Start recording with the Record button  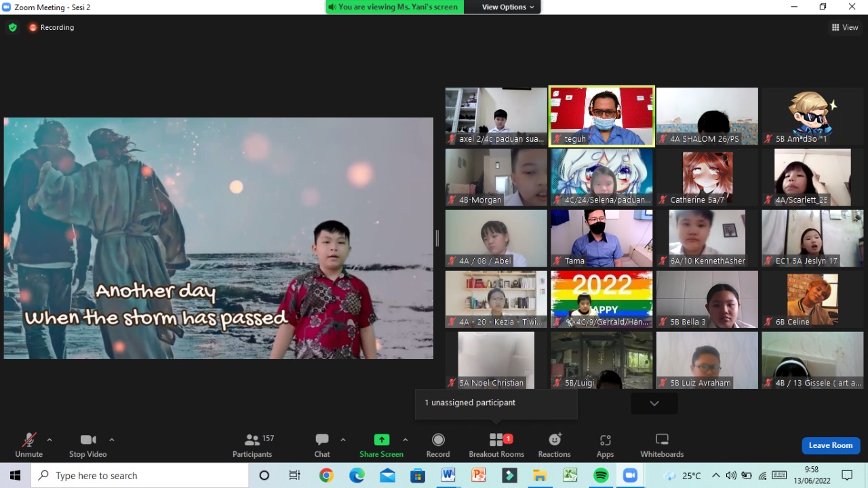tap(438, 445)
